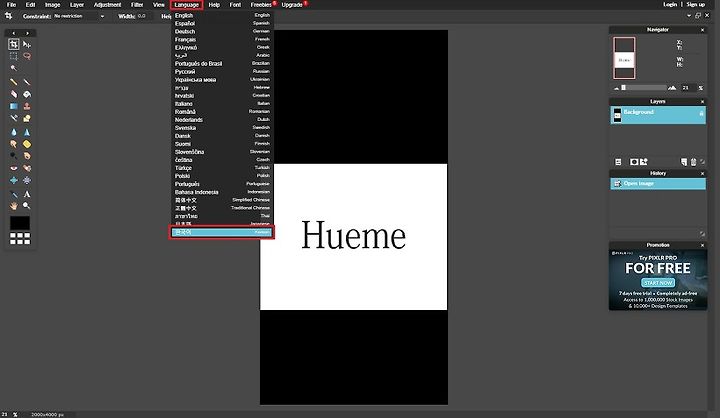Add a layer mask
The image size is (720, 418).
coord(634,162)
